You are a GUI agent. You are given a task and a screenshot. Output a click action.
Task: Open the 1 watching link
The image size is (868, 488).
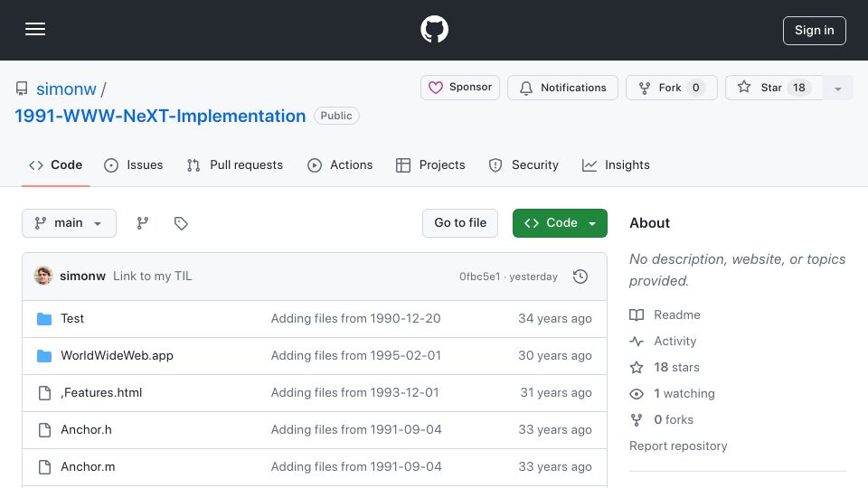pos(684,393)
